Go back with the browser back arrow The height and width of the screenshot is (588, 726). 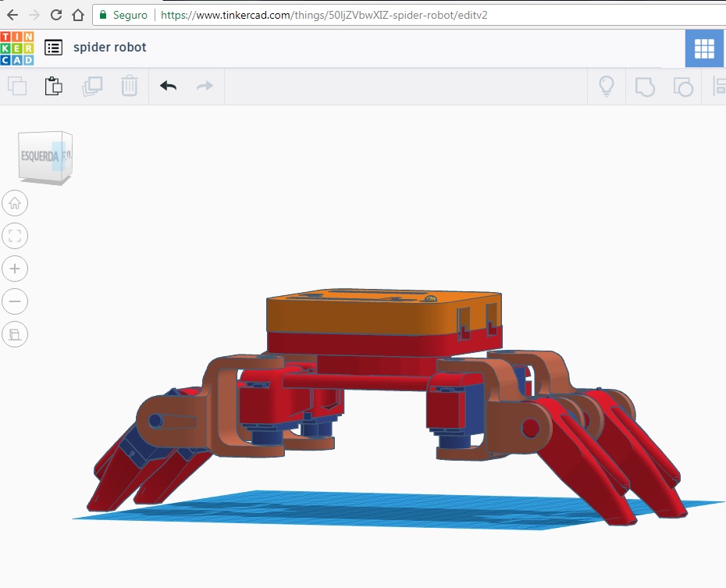(x=12, y=15)
